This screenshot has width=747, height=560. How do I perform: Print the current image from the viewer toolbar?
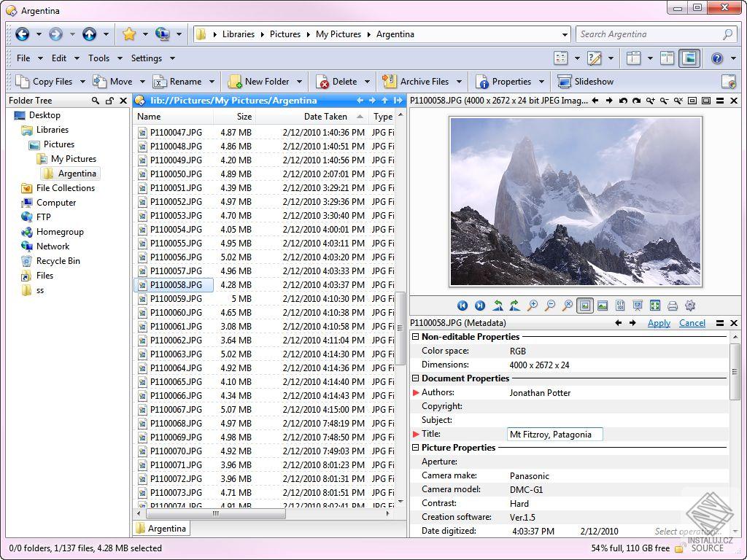673,306
